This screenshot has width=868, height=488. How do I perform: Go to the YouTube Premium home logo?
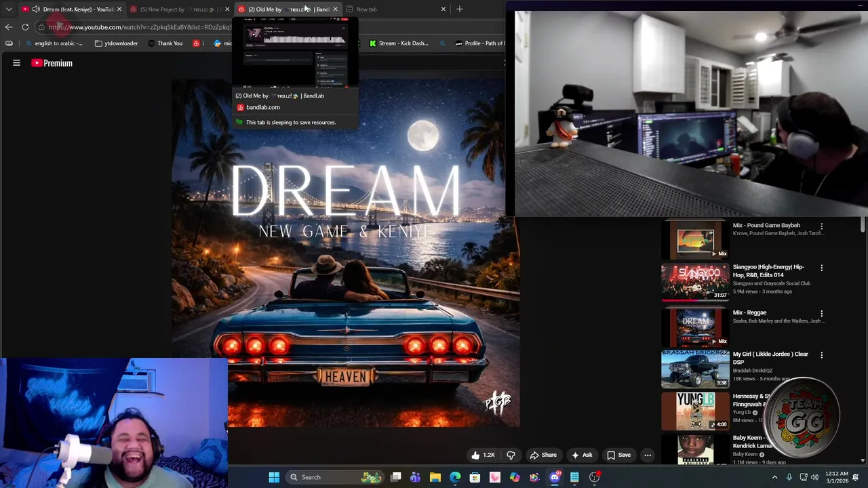click(52, 63)
